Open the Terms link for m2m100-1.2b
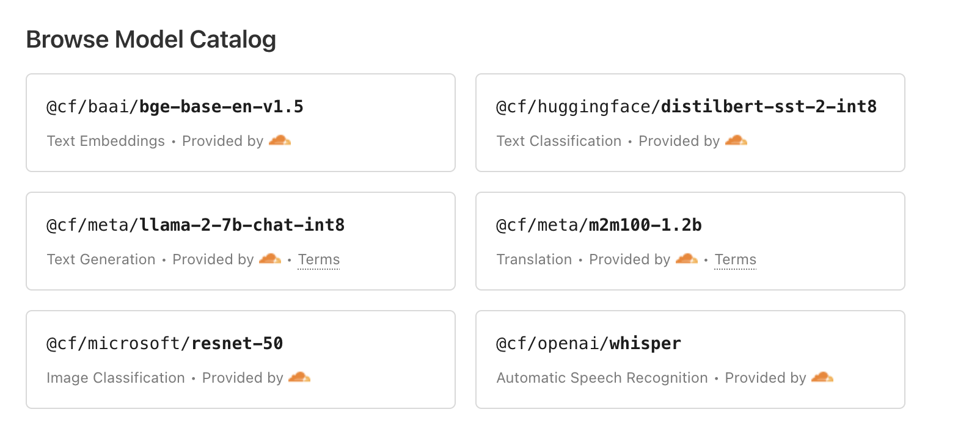 coord(735,259)
